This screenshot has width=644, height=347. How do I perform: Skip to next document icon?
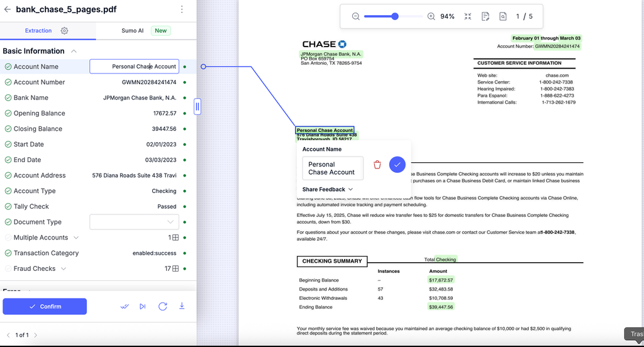tap(143, 306)
